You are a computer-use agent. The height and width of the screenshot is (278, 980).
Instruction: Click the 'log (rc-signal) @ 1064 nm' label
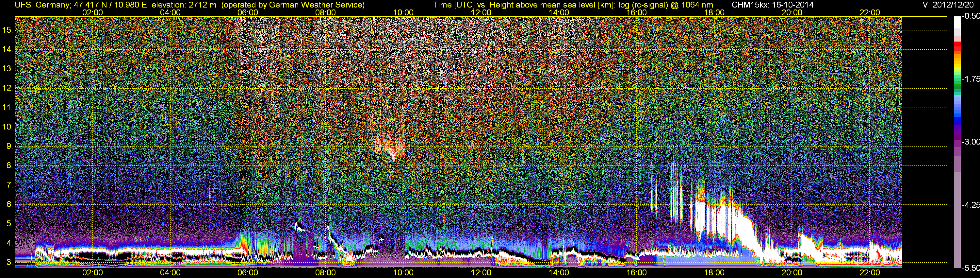click(x=666, y=5)
